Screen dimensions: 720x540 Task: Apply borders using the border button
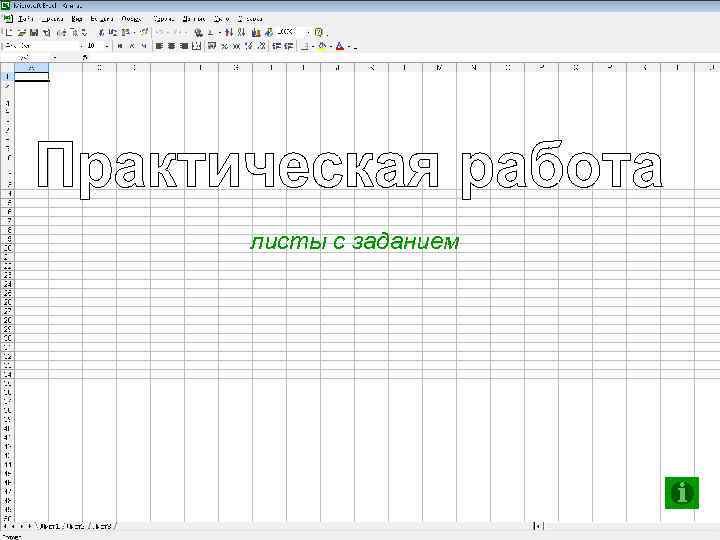click(x=304, y=46)
